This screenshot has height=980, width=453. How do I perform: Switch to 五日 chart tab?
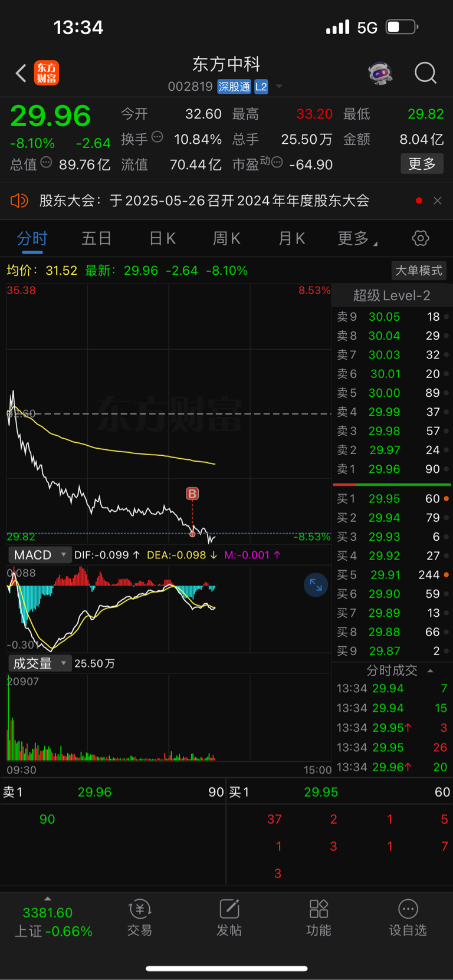tap(96, 238)
